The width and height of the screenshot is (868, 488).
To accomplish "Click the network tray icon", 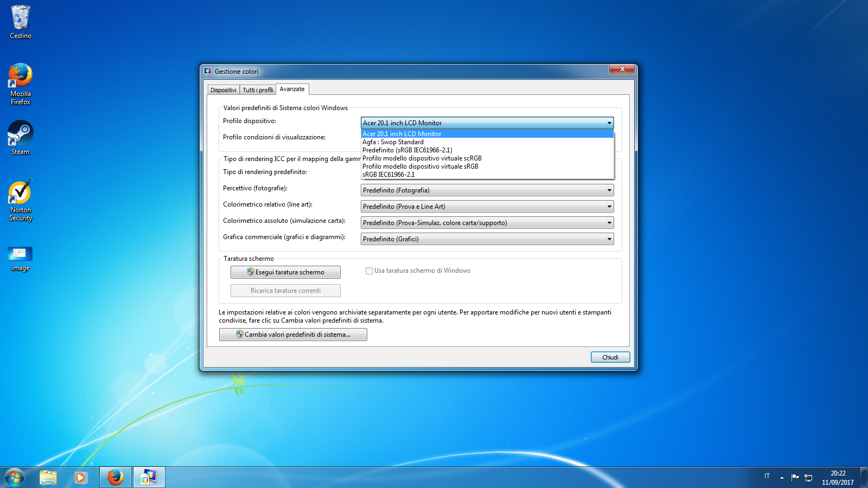I will [x=808, y=477].
